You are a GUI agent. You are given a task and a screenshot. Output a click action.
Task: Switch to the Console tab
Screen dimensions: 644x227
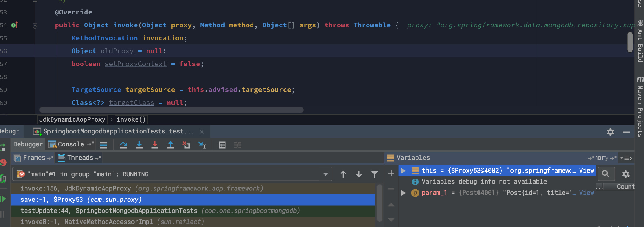pos(71,145)
